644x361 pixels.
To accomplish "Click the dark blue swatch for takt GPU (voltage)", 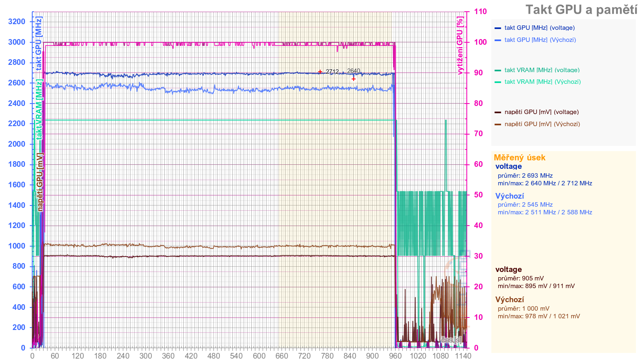I will 498,28.
